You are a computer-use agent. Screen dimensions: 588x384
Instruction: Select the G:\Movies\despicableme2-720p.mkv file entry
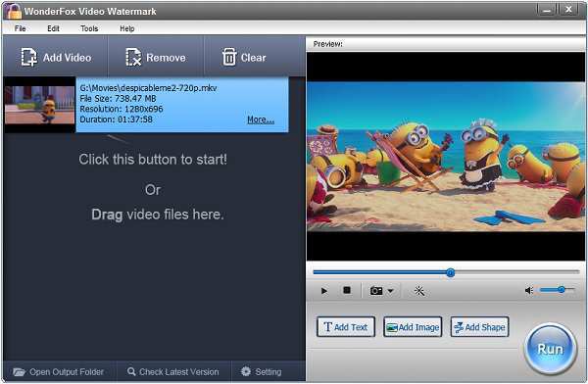(x=182, y=105)
